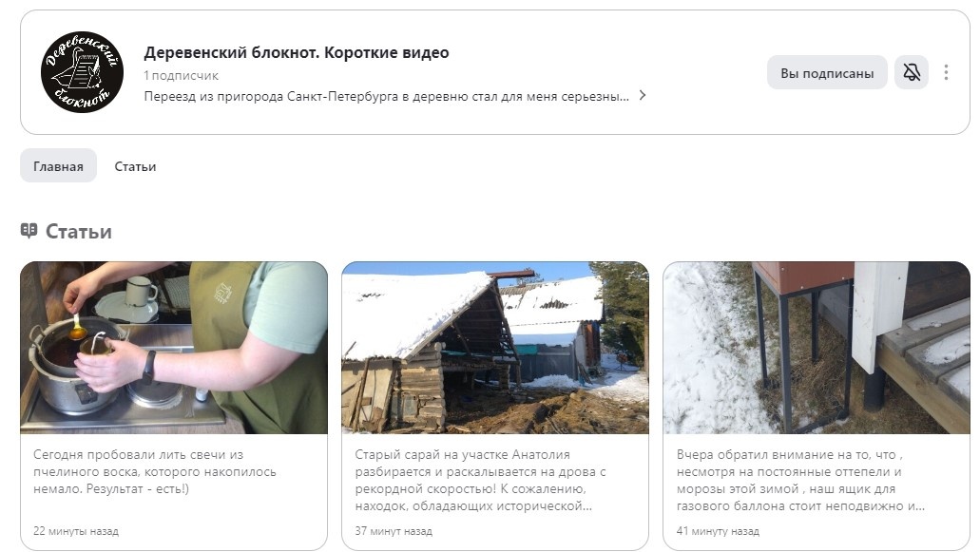The height and width of the screenshot is (552, 980).
Task: Open the gas cylinder box article thumbnail
Action: pos(817,348)
